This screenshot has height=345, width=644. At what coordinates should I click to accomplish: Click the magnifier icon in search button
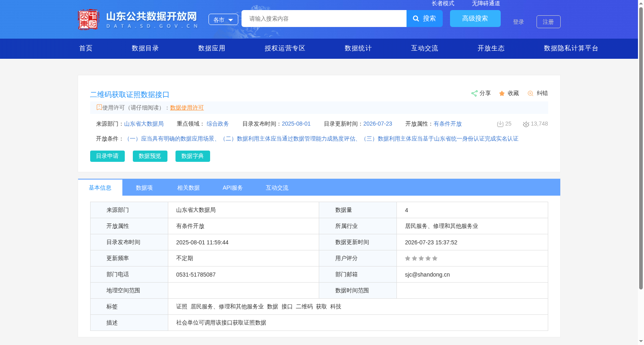click(x=416, y=19)
